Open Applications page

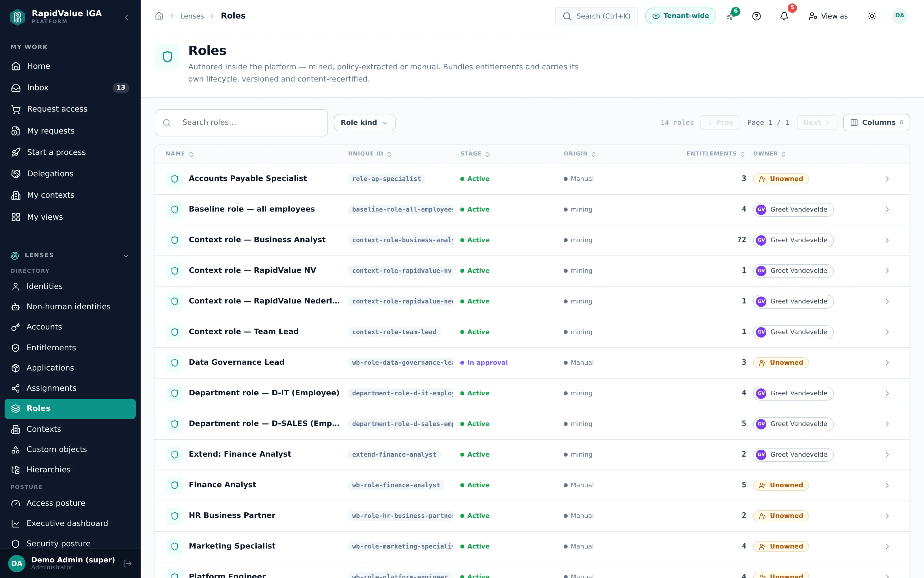[x=70, y=368]
